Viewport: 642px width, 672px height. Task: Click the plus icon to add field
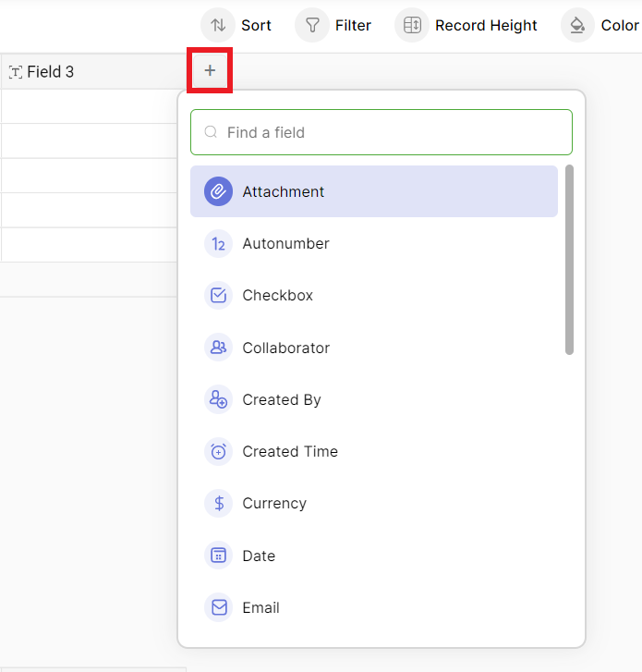click(x=210, y=71)
